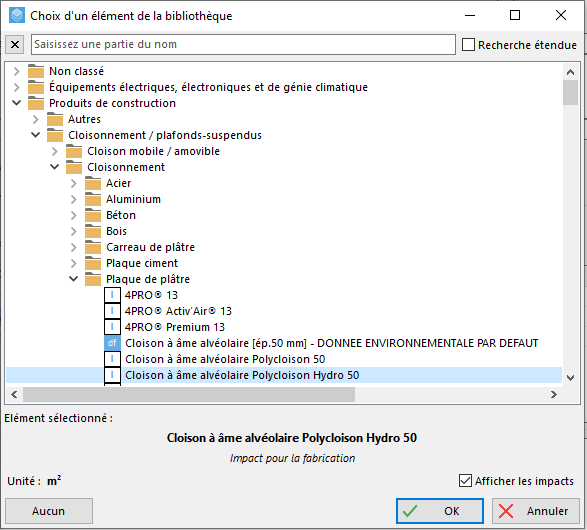Viewport: 587px width, 530px height.
Task: Confirm selection with the OK button
Action: [x=440, y=511]
